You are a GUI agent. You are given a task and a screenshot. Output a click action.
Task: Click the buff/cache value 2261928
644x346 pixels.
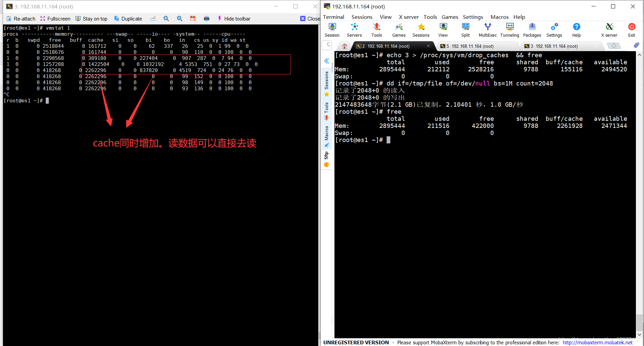pyautogui.click(x=570, y=126)
